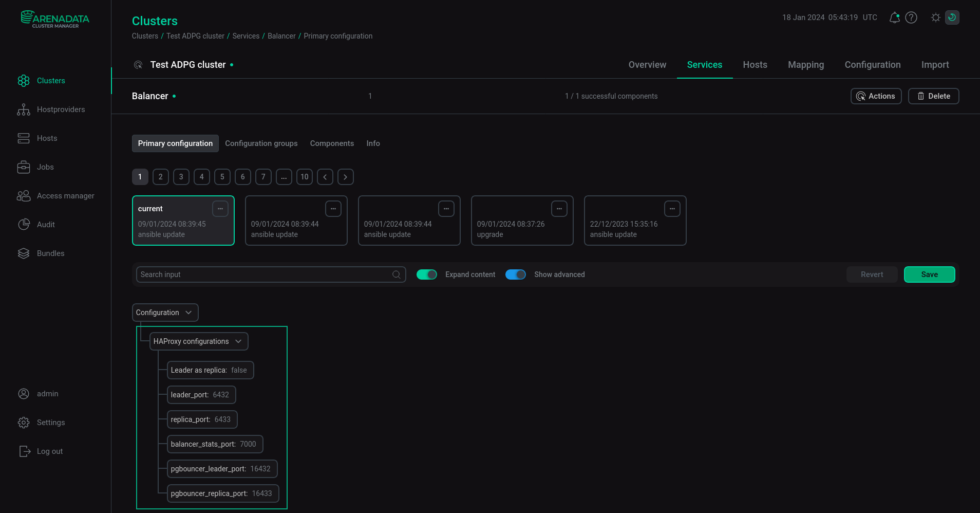The height and width of the screenshot is (513, 980).
Task: Select the 22/12/2023 ansible update card
Action: 635,221
